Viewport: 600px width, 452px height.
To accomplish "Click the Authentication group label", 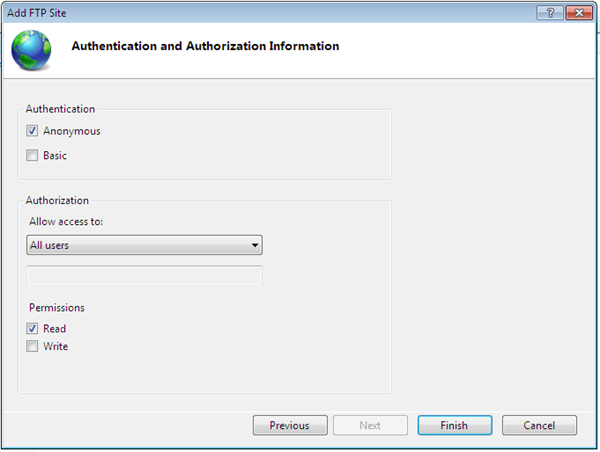I will (60, 109).
